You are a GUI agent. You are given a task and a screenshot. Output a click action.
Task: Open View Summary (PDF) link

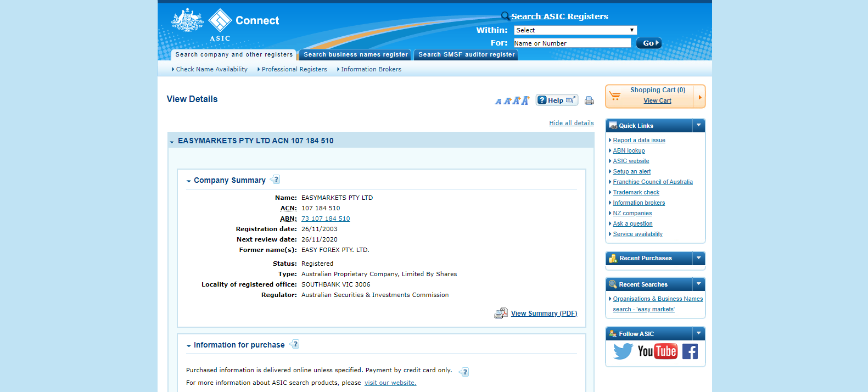tap(544, 313)
